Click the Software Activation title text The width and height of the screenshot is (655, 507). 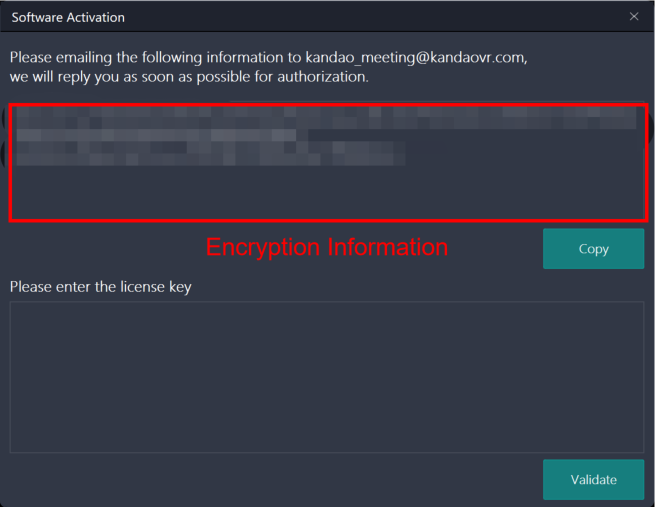tap(68, 17)
